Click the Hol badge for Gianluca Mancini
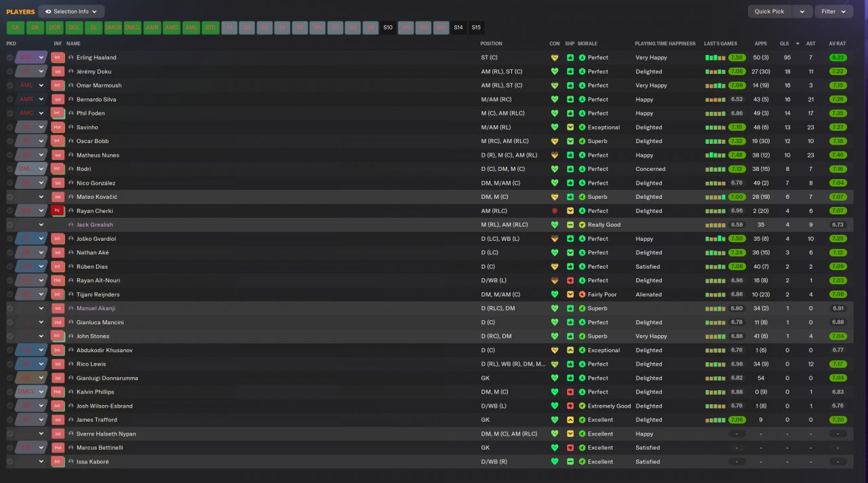The image size is (868, 483). click(58, 322)
